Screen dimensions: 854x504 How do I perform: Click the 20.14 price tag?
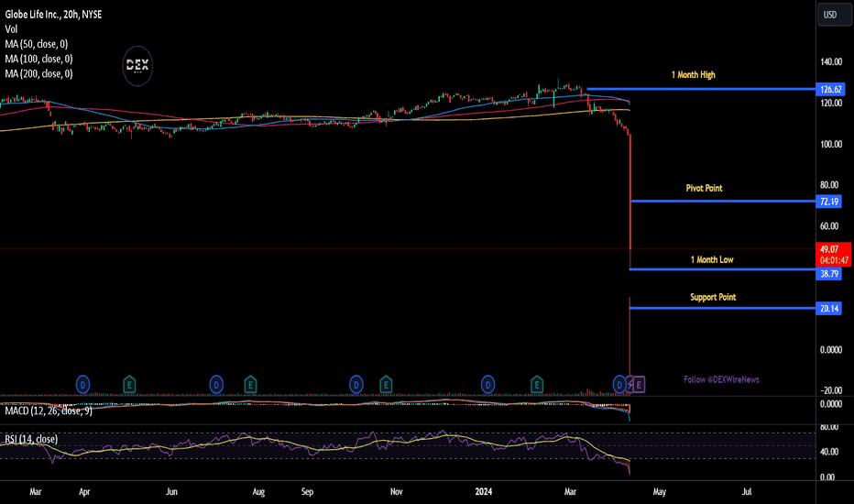tap(829, 309)
